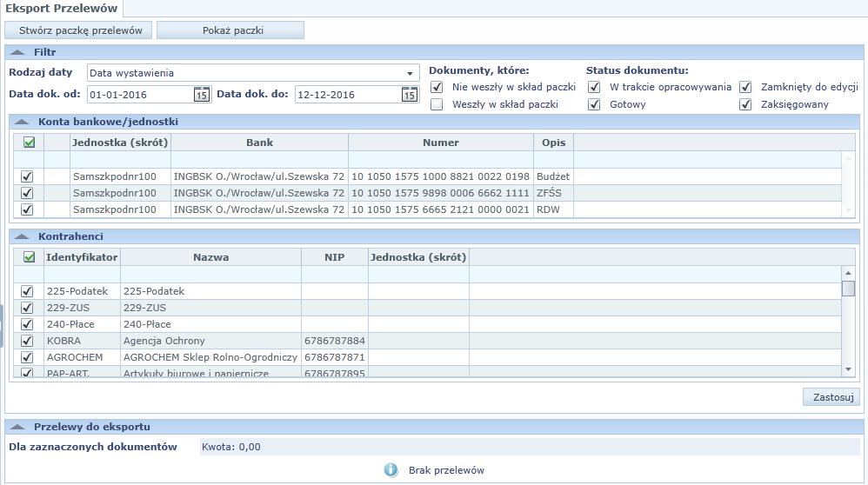Sort contractors by NIP column
Screen dimensions: 868x485
[x=335, y=257]
